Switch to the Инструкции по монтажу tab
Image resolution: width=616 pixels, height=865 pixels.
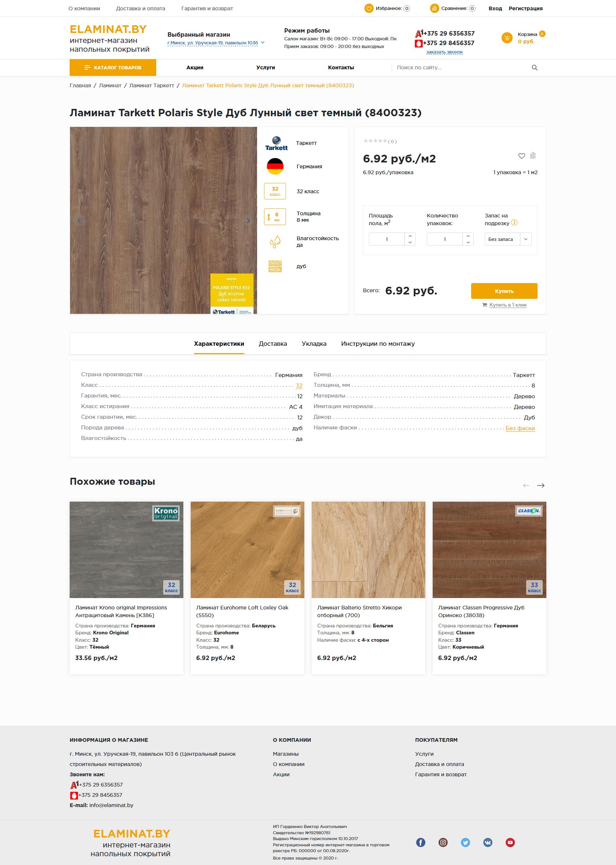pyautogui.click(x=377, y=344)
